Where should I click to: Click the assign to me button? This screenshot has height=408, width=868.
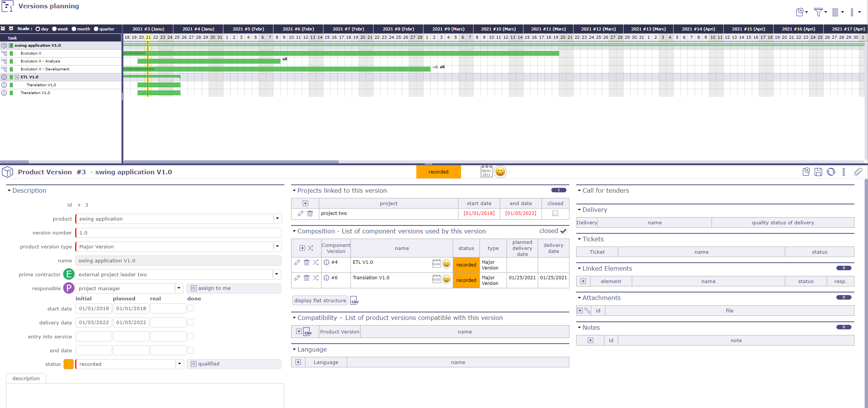(234, 288)
